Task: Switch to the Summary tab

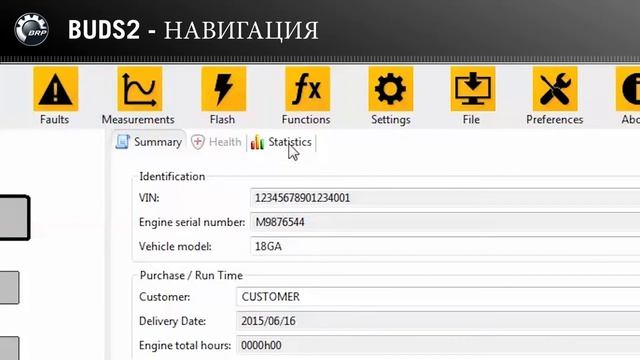Action: click(149, 142)
